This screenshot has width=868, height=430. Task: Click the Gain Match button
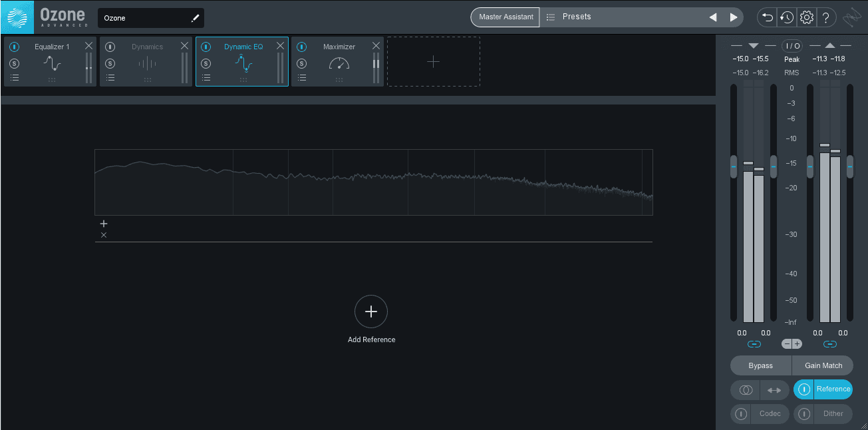(823, 365)
